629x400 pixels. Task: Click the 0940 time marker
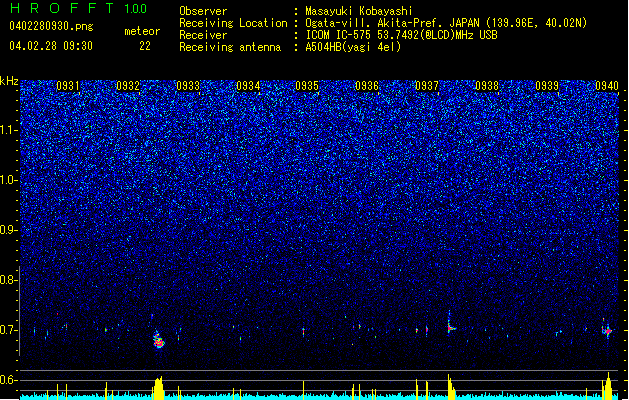(x=607, y=86)
